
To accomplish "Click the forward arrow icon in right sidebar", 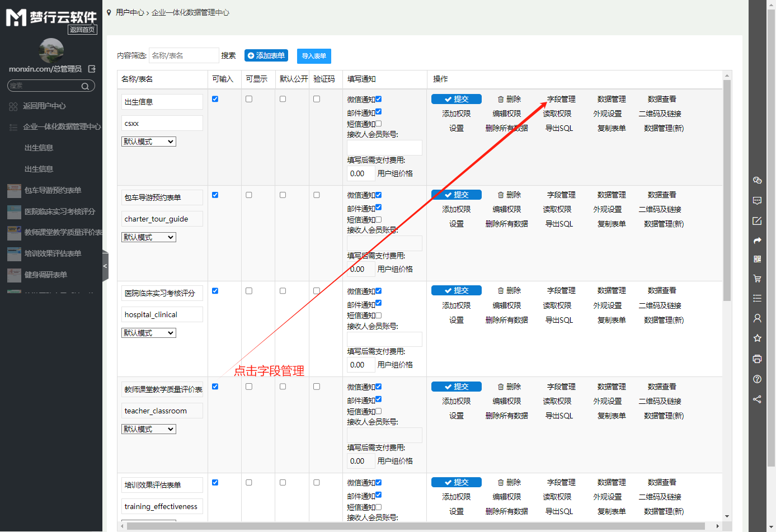I will pyautogui.click(x=757, y=241).
